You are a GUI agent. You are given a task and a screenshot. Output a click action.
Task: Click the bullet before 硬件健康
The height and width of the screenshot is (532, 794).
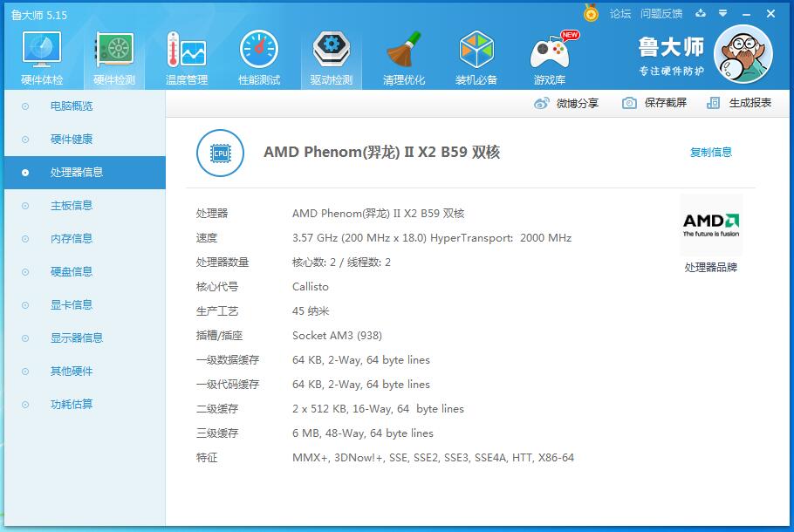25,140
